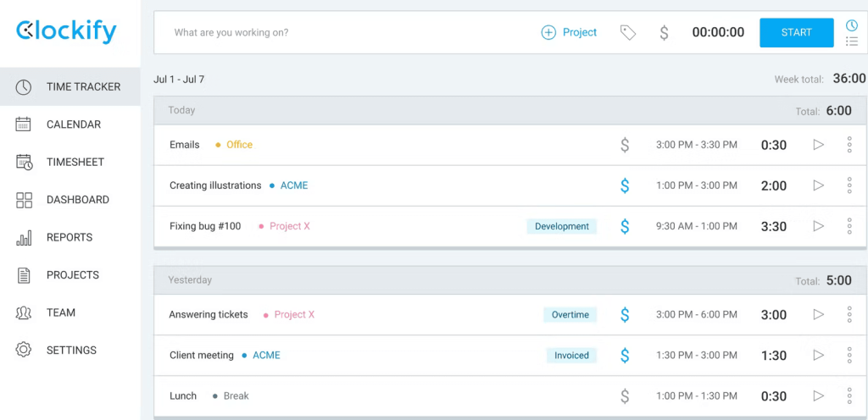
Task: Click the Timesheet icon in the sidebar
Action: (24, 162)
